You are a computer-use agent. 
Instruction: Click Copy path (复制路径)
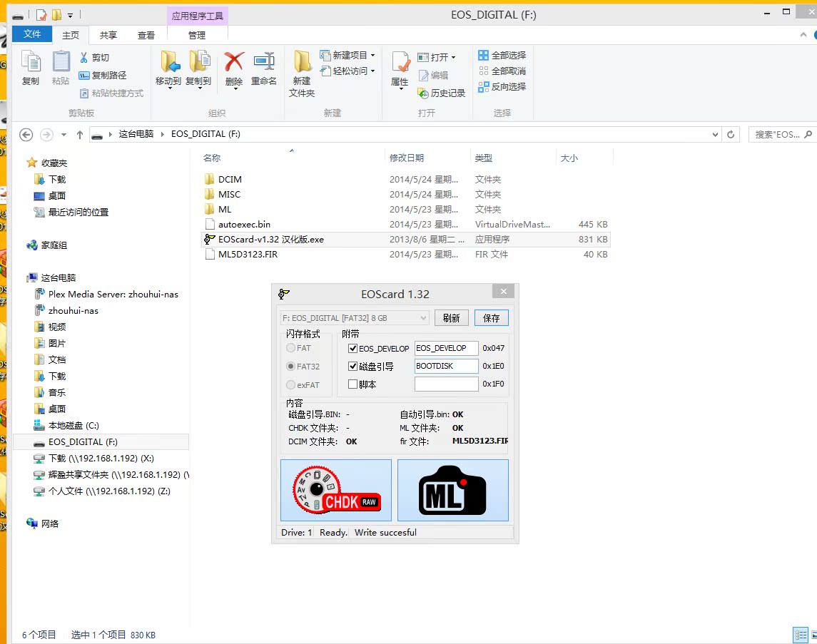(103, 75)
